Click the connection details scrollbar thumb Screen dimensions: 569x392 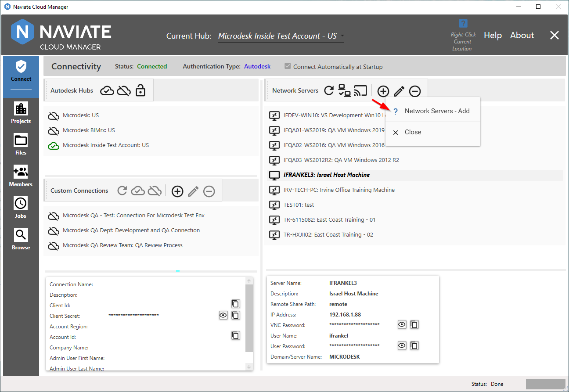(249, 318)
